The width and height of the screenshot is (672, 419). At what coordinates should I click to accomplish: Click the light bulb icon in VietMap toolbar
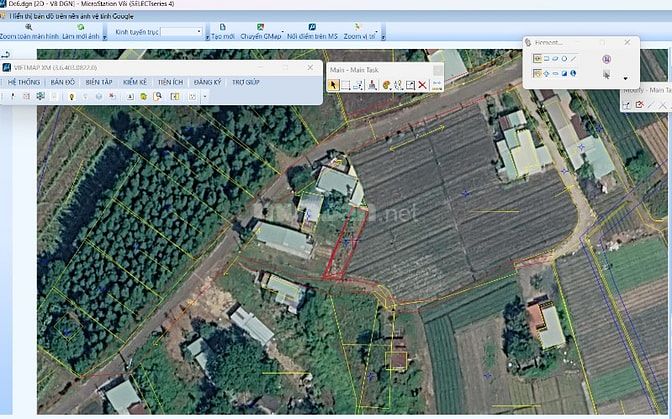(72, 97)
